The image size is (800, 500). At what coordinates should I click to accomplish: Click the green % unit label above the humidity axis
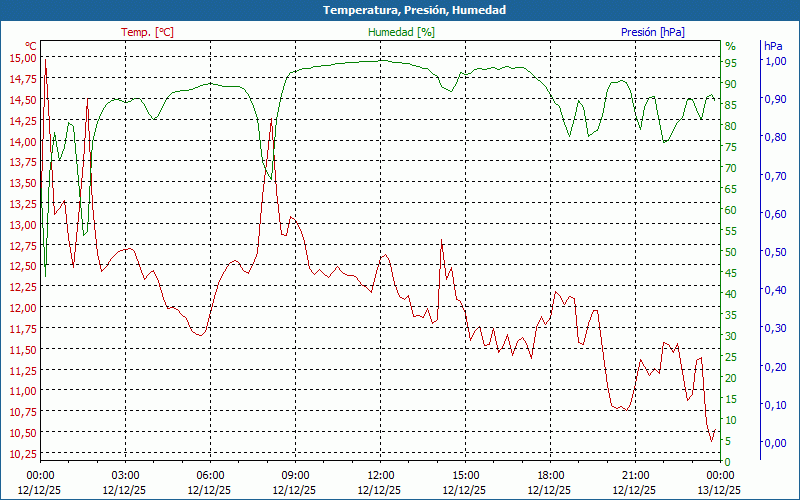[x=730, y=46]
